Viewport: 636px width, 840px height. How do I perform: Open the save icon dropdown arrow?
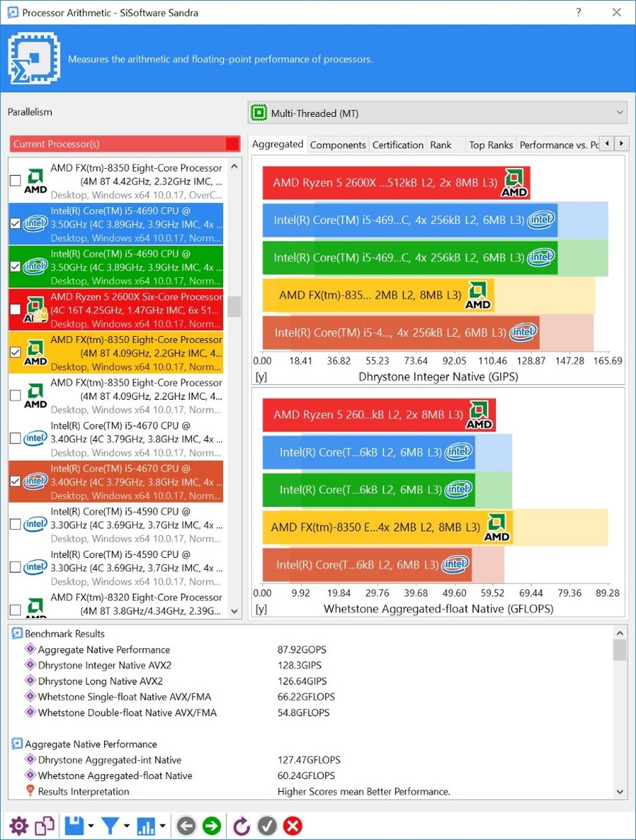click(x=90, y=826)
